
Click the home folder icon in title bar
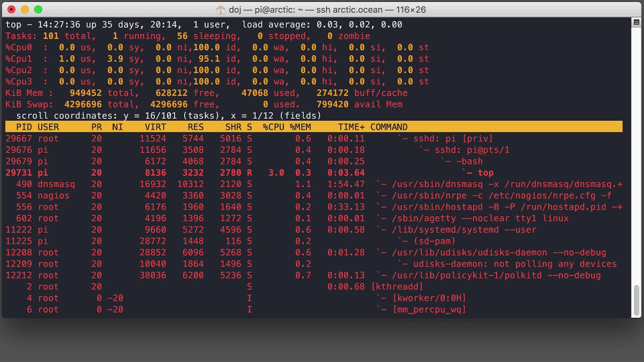[x=220, y=10]
